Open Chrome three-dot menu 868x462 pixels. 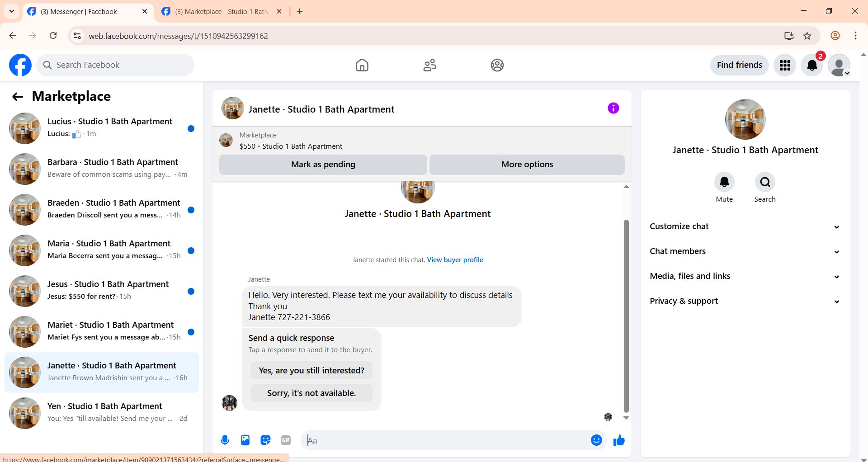coord(855,36)
